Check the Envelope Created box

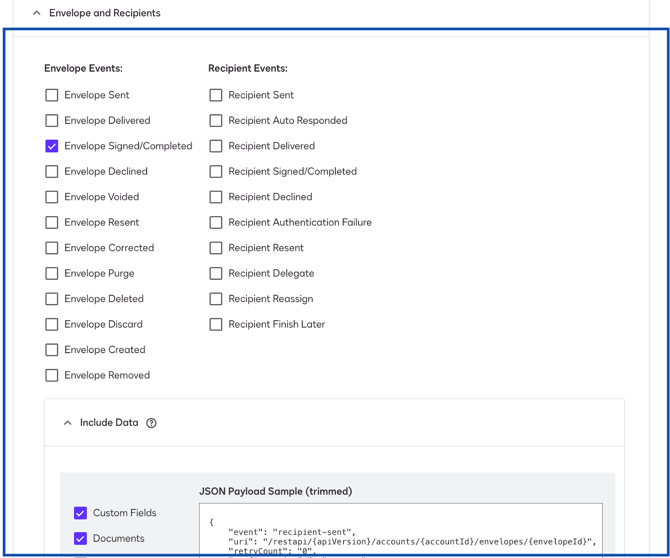52,350
